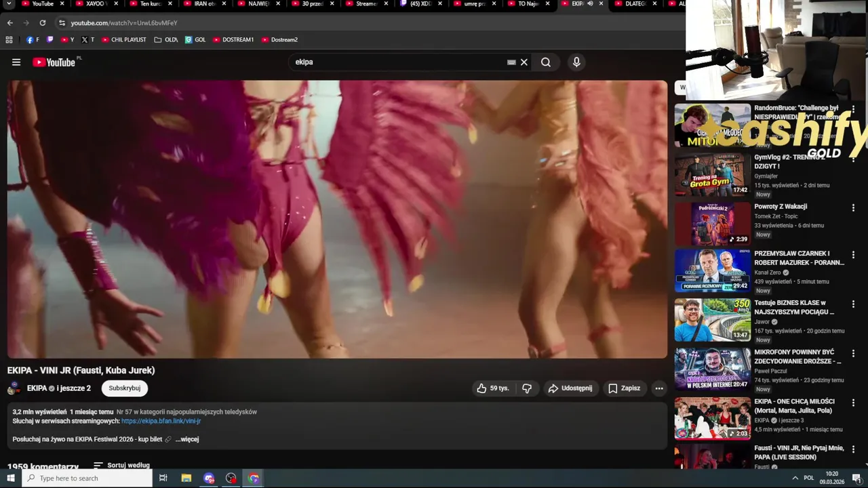Open the EKIPA channel avatar

point(14,388)
